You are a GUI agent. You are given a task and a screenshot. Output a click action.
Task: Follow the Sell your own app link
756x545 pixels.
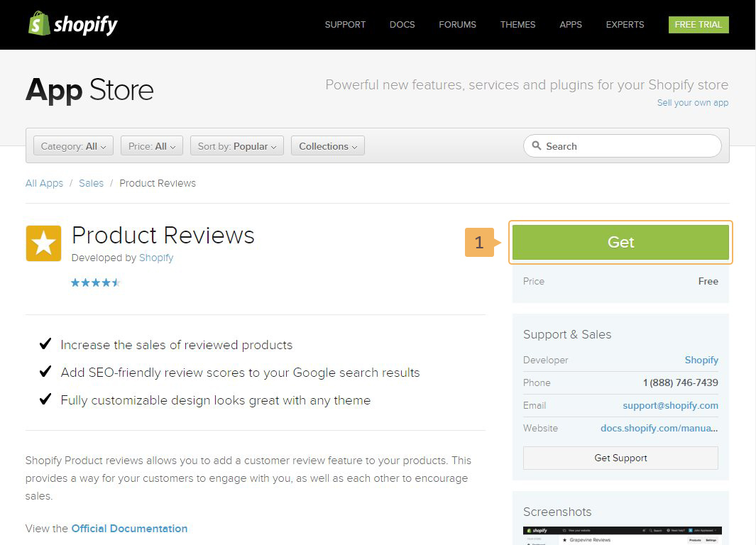pos(692,103)
